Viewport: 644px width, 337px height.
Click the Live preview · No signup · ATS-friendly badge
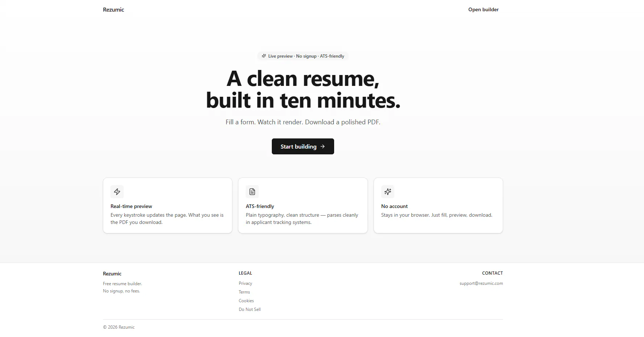pos(303,56)
